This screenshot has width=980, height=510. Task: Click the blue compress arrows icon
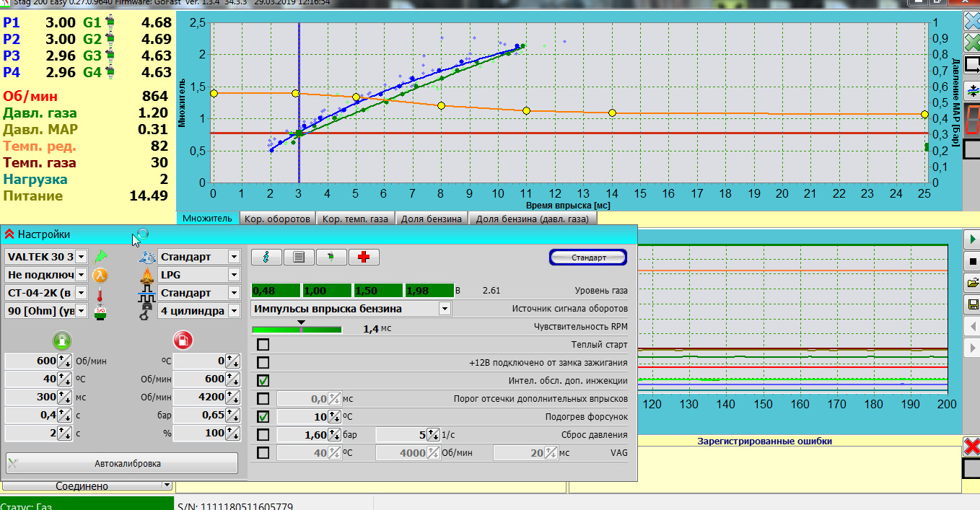[972, 91]
